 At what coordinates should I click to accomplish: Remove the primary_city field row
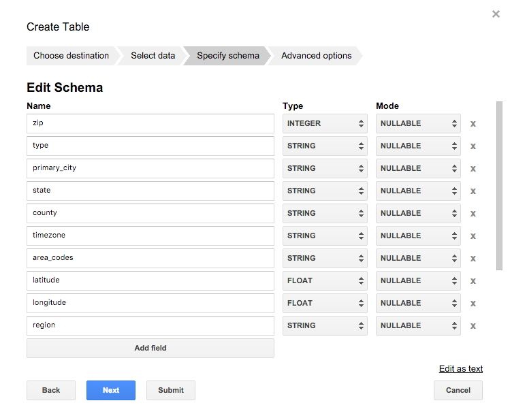click(473, 169)
